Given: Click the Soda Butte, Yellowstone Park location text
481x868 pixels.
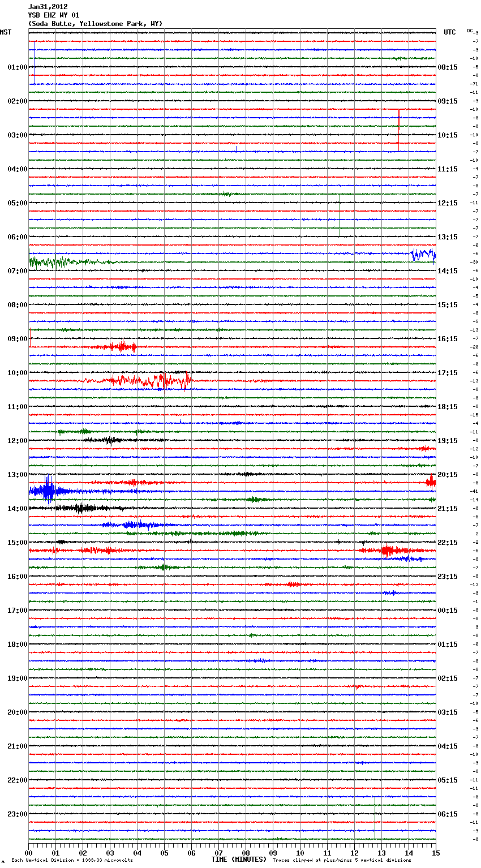Looking at the screenshot, I should 95,24.
